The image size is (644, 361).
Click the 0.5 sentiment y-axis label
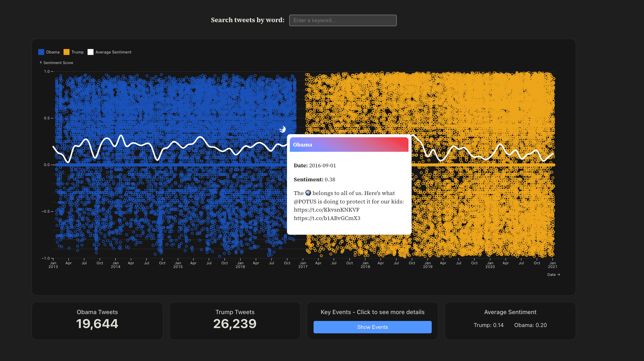pos(47,118)
